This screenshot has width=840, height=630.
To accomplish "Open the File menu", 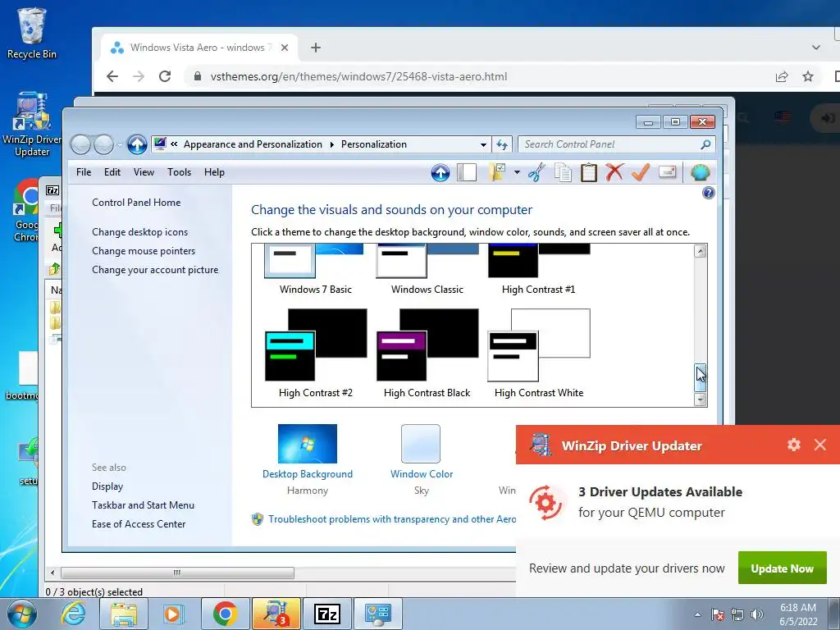I will [84, 172].
